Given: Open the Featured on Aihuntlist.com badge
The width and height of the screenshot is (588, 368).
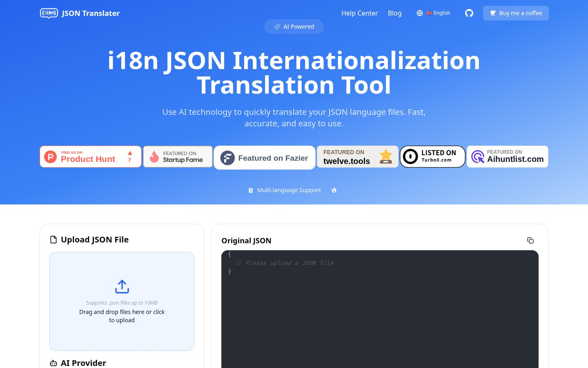Looking at the screenshot, I should 508,157.
